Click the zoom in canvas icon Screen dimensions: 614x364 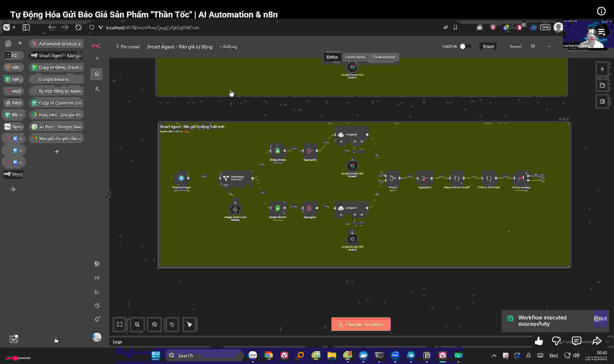pos(137,325)
